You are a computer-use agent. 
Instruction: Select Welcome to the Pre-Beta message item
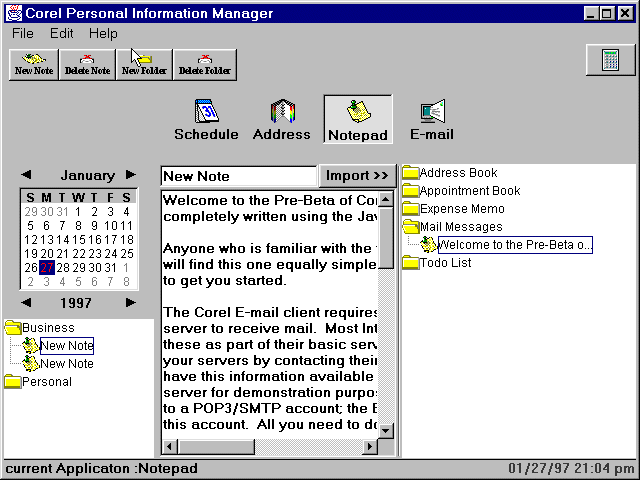[x=515, y=244]
